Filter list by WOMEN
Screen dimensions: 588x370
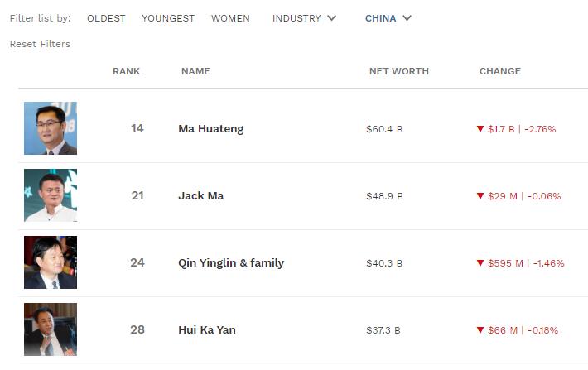230,18
